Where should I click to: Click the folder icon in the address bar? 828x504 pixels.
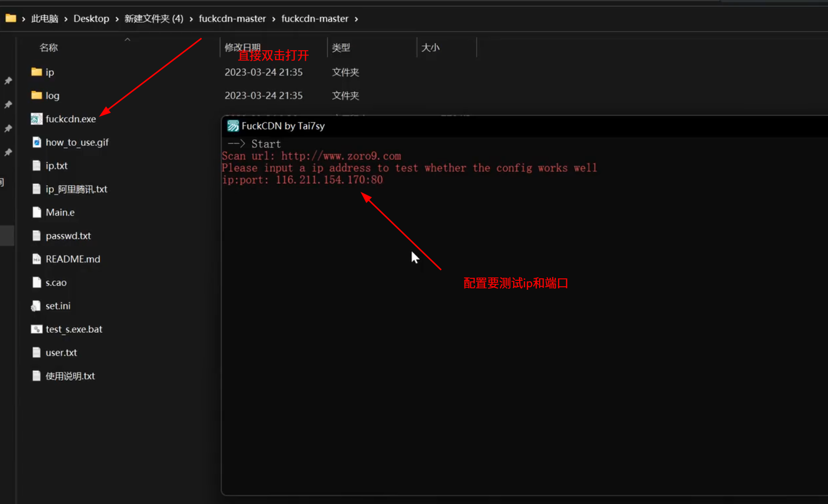(10, 18)
